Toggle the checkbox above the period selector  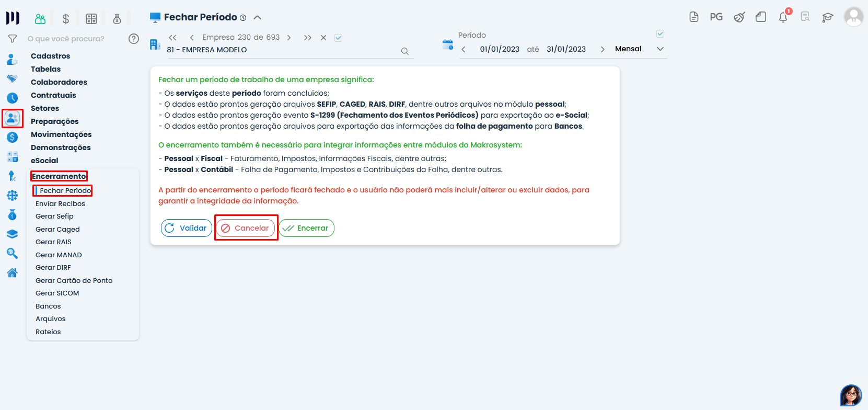[660, 34]
